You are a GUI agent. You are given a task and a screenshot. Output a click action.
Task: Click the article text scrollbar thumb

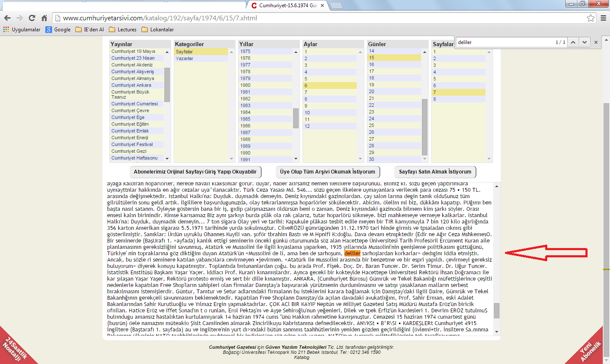[x=496, y=311]
